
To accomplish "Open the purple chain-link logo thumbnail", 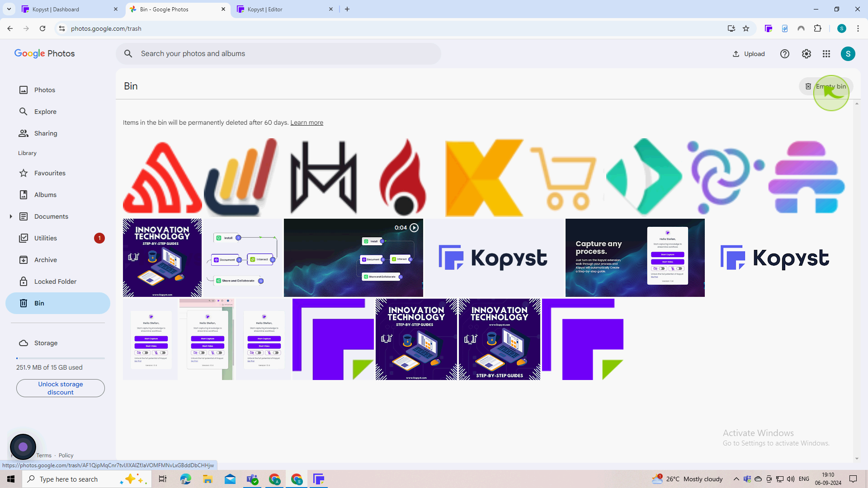I will click(725, 177).
